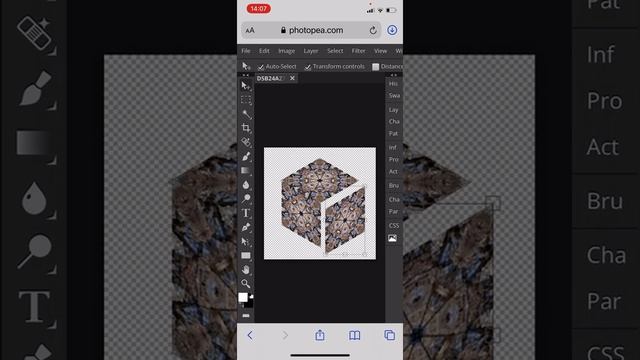Open the His history panel
Image resolution: width=640 pixels, height=360 pixels.
point(393,84)
